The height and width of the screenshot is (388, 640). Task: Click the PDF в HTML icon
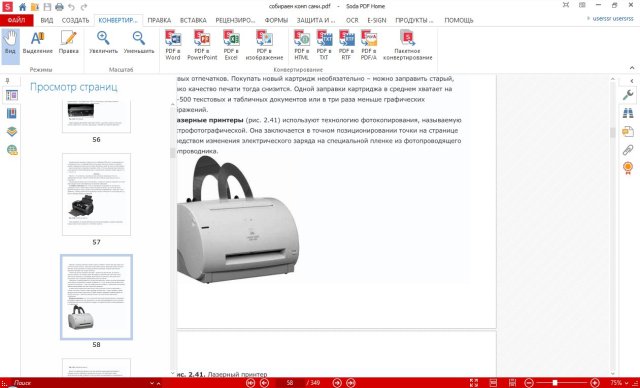coord(302,45)
